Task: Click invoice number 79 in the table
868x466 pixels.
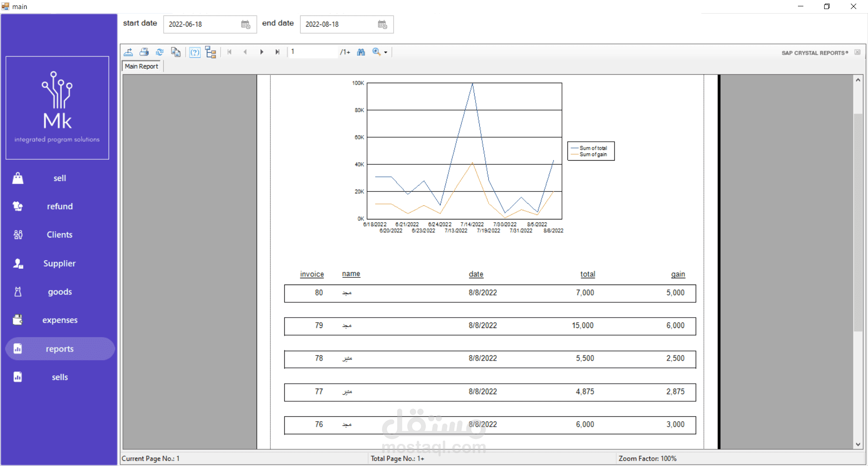Action: (319, 325)
